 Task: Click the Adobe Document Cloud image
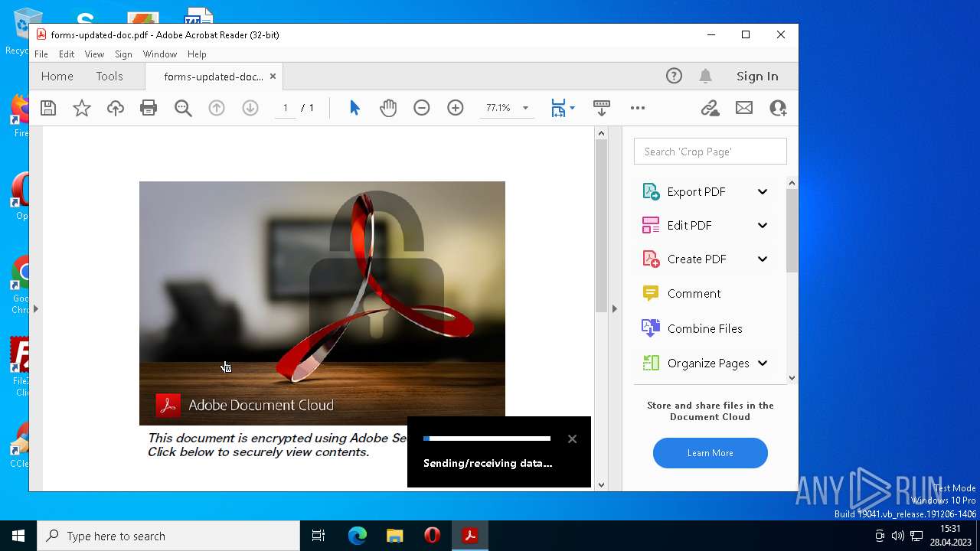click(x=322, y=303)
